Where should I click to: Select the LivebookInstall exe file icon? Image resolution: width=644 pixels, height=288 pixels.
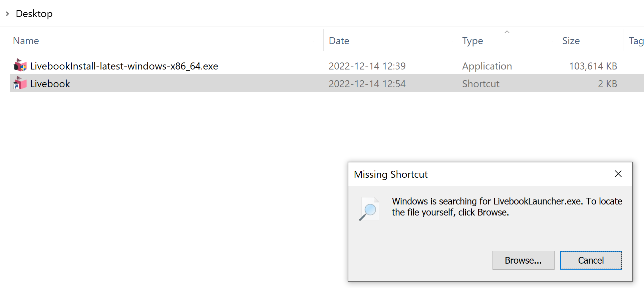(20, 65)
